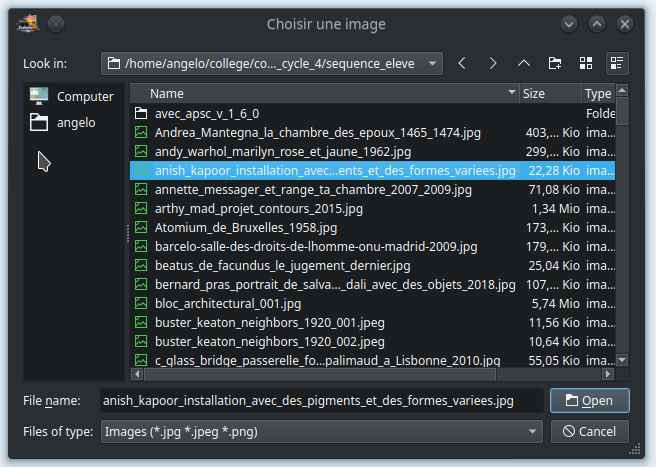This screenshot has height=467, width=656.
Task: Select bloc_architectural_001.jpg in the list
Action: 372,303
